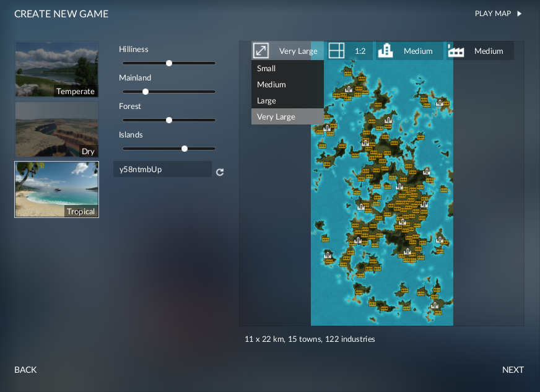Image resolution: width=540 pixels, height=392 pixels.
Task: Open the industry density Medium dropdown
Action: tap(481, 51)
